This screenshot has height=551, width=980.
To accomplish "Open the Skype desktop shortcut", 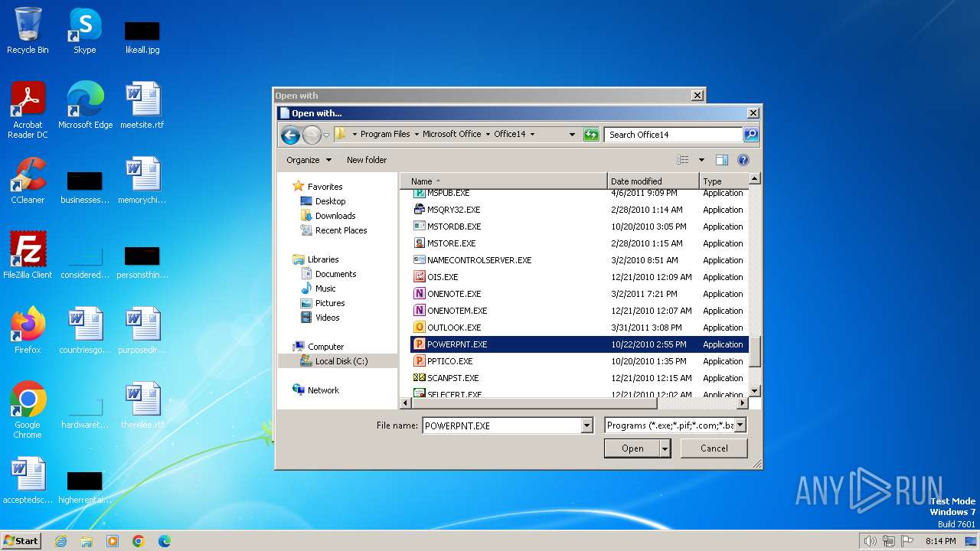I will 85,31.
